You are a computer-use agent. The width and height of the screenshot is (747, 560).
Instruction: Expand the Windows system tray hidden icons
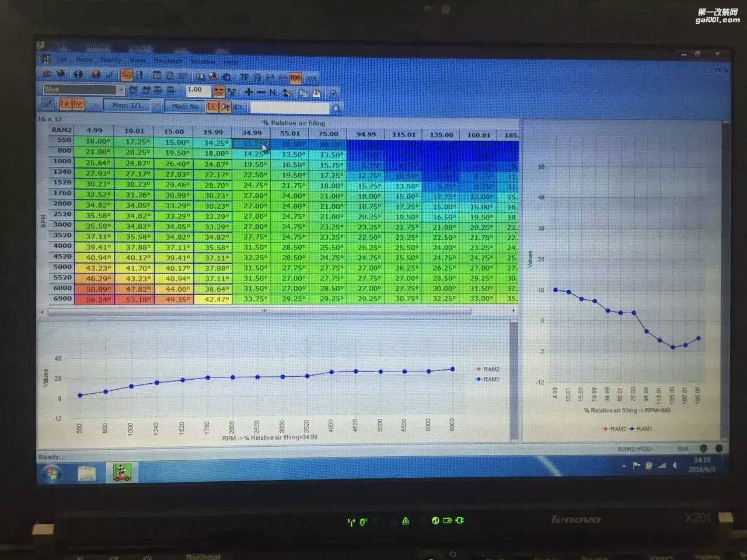click(x=624, y=466)
